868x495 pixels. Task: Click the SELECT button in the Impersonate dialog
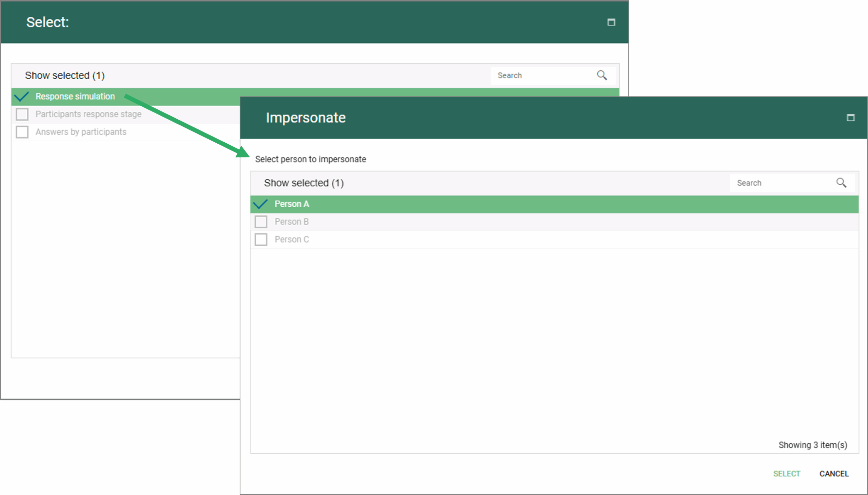(787, 474)
